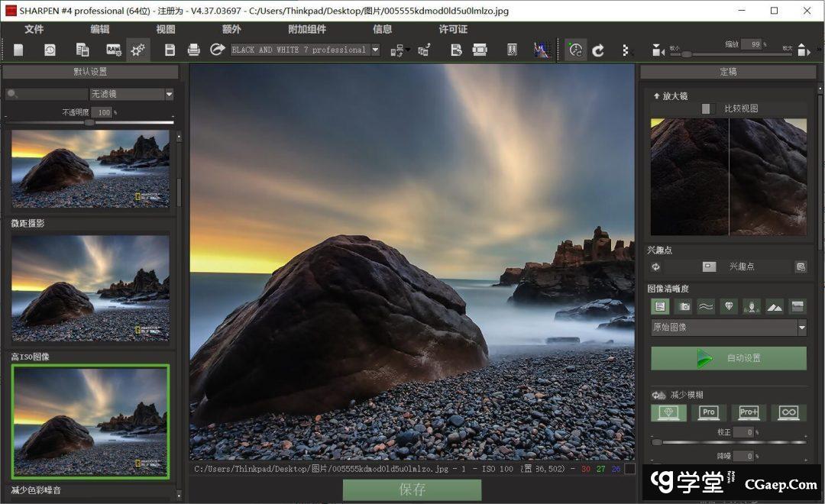Open the 附加组件 menu
Image resolution: width=825 pixels, height=504 pixels.
[x=307, y=29]
